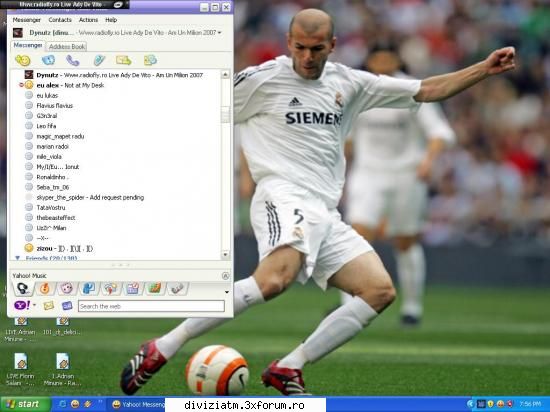
Task: Select the orange flame plugin tab
Action: [45, 289]
